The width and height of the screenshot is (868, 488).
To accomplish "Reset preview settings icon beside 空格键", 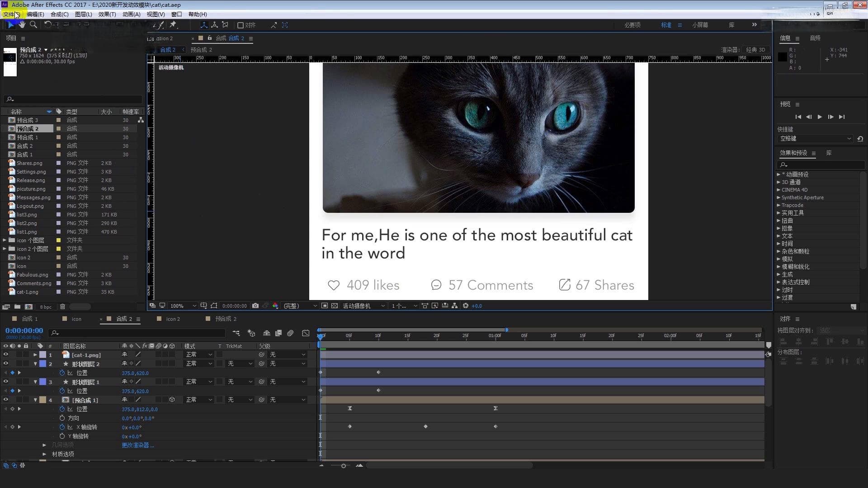I will click(x=860, y=139).
